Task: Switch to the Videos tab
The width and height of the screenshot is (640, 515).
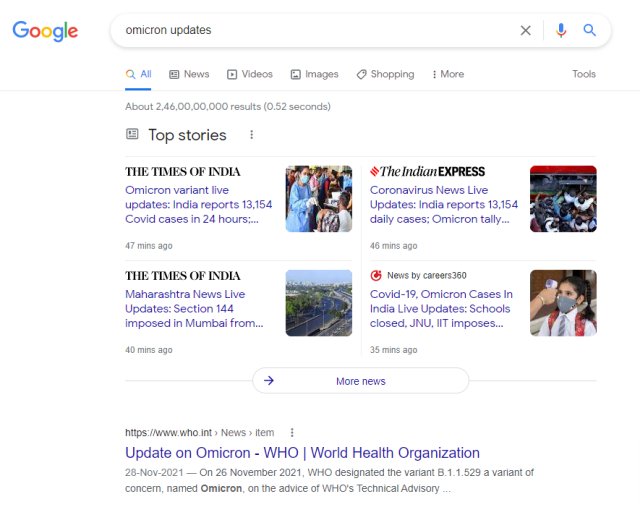Action: 250,74
